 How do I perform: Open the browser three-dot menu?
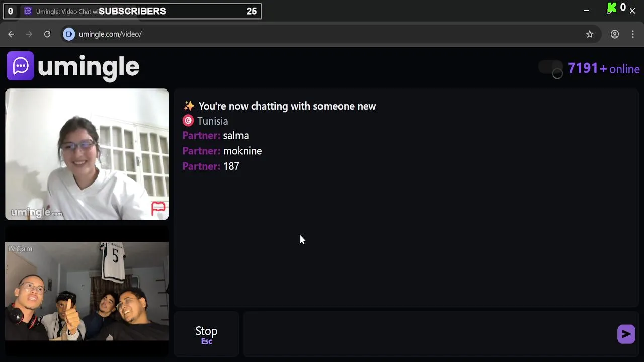click(633, 34)
